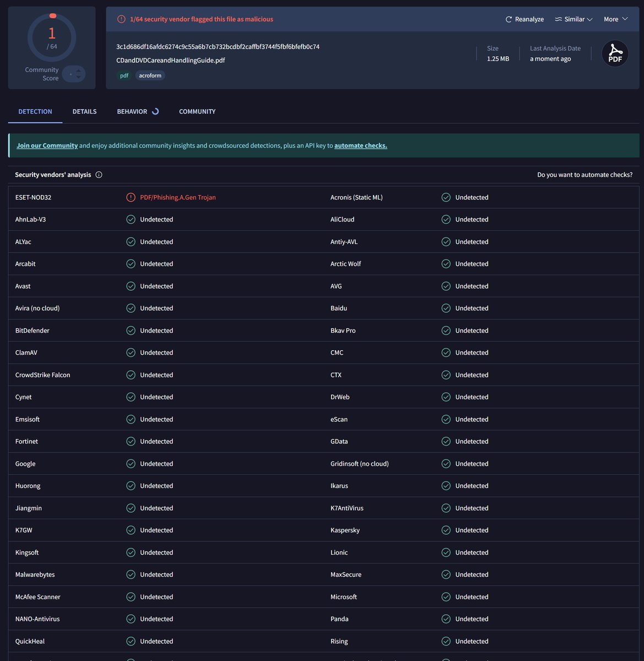Click the Gridinsoft (no cloud) vendor name
This screenshot has height=661, width=644.
pyautogui.click(x=360, y=464)
